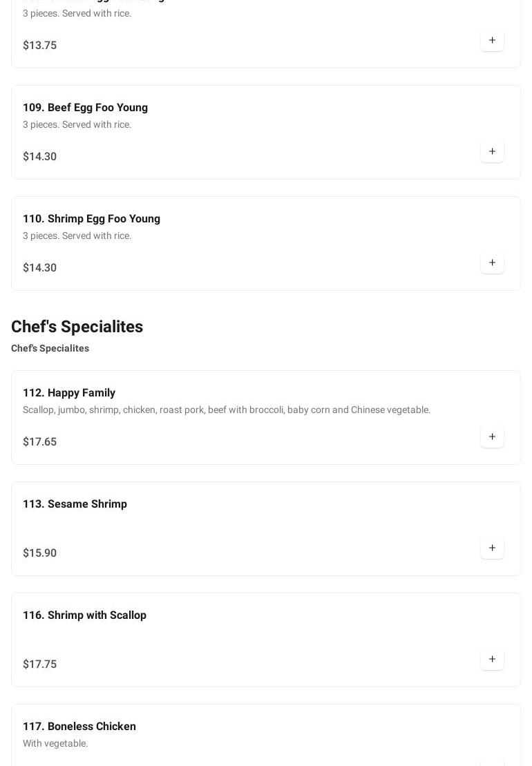This screenshot has height=766, width=532.
Task: Click the $14.30 Beef Egg Foo Young price
Action: pos(39,157)
